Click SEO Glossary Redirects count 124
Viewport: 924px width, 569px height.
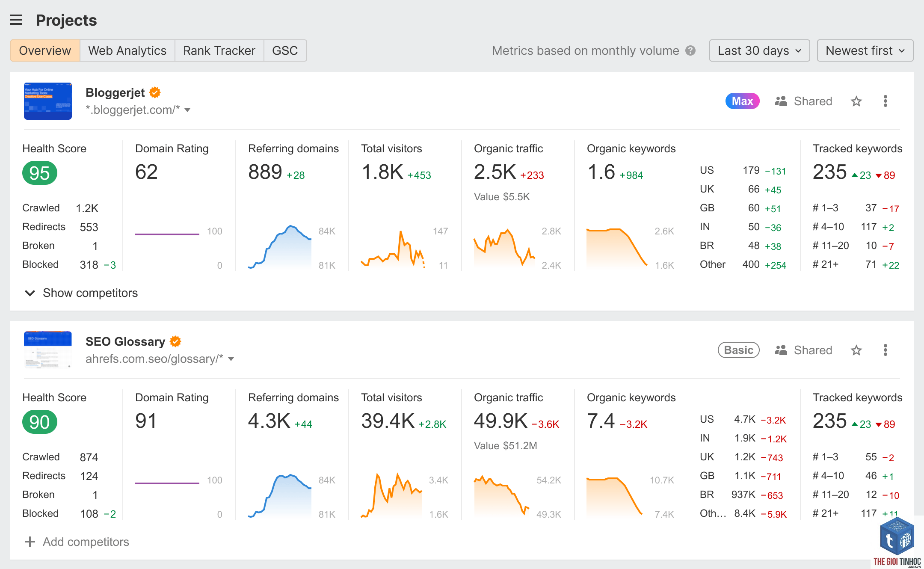coord(89,476)
